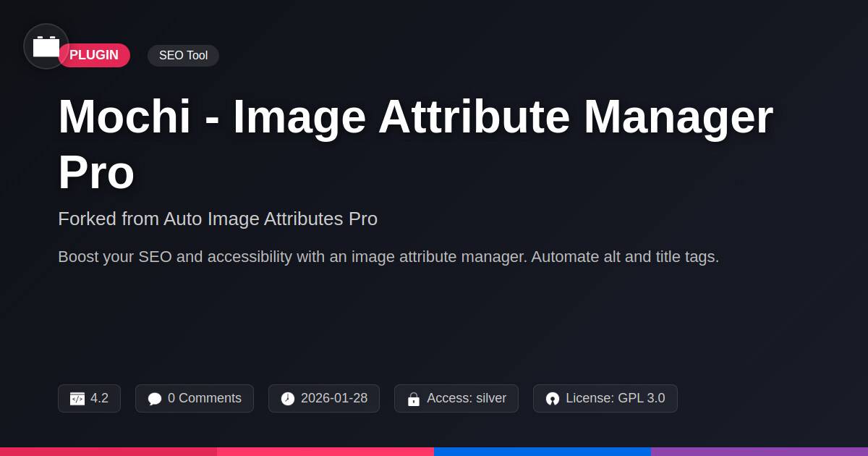The image size is (868, 456).
Task: Click the plugin block icon in circle
Action: [46, 46]
